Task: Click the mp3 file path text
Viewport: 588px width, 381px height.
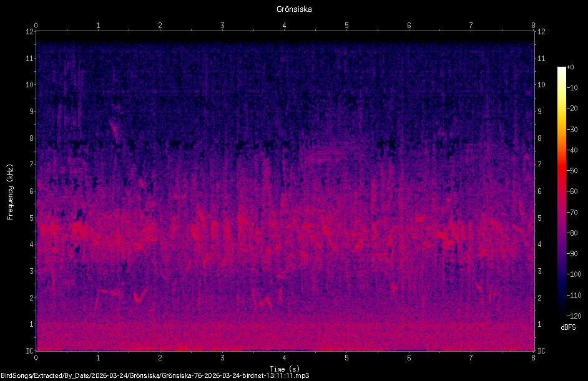Action: coord(155,376)
